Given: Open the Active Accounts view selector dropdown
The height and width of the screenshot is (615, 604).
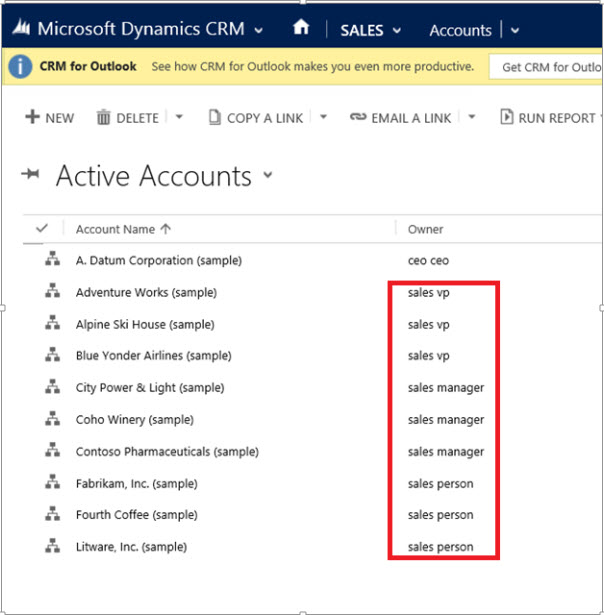Looking at the screenshot, I should point(268,176).
